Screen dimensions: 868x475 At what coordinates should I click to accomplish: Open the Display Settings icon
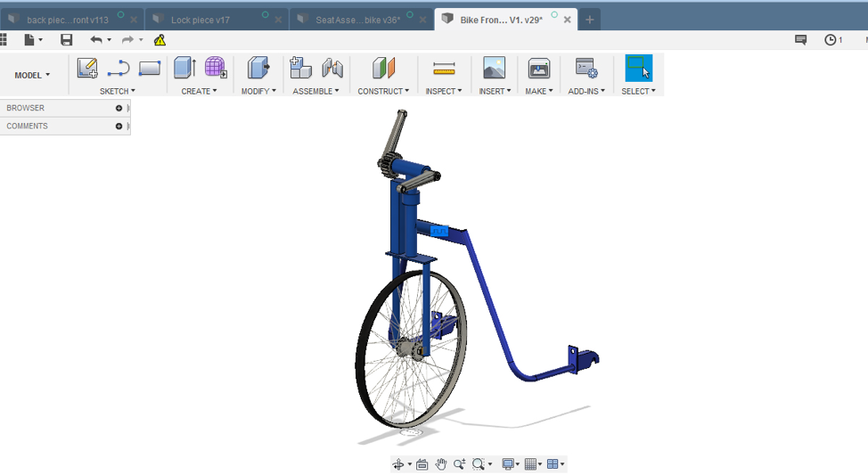point(507,464)
